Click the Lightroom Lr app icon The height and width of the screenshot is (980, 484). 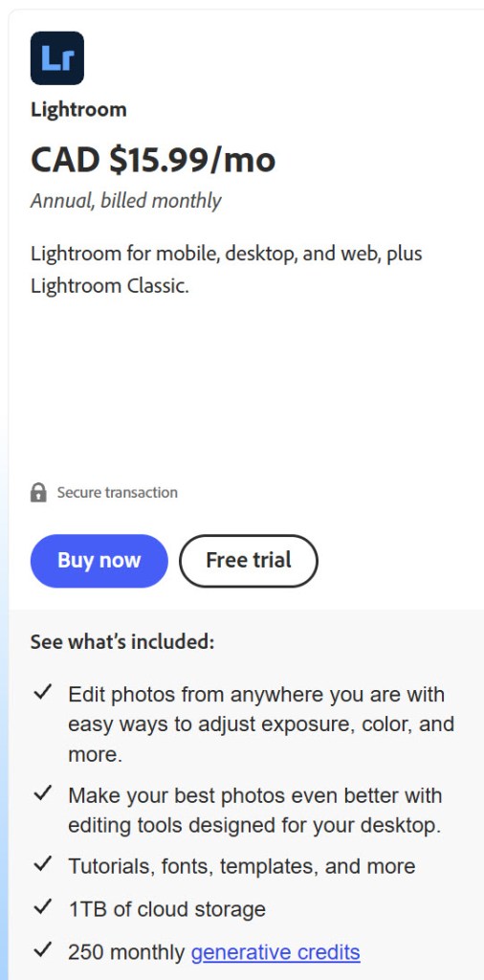(56, 58)
